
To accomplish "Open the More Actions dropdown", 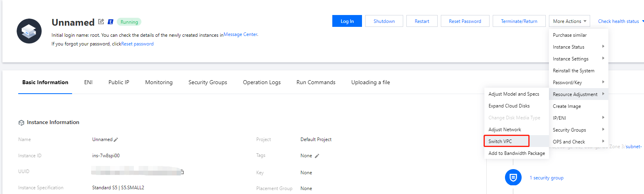I will pos(569,21).
